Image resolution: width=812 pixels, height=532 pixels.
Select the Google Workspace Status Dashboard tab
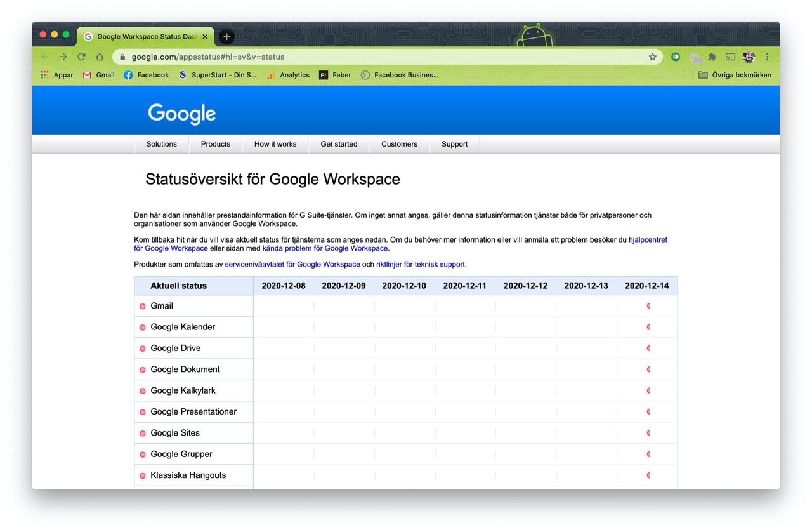145,37
